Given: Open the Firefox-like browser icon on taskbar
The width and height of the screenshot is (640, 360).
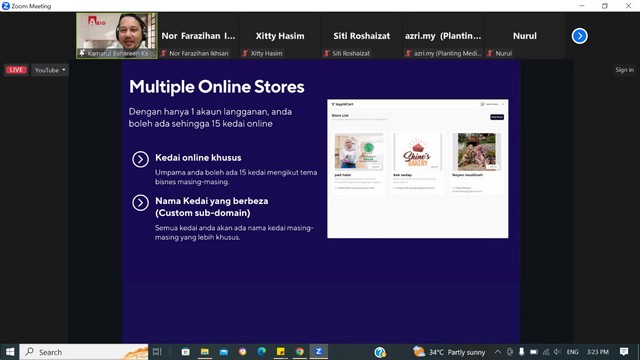Looking at the screenshot, I should 243,352.
